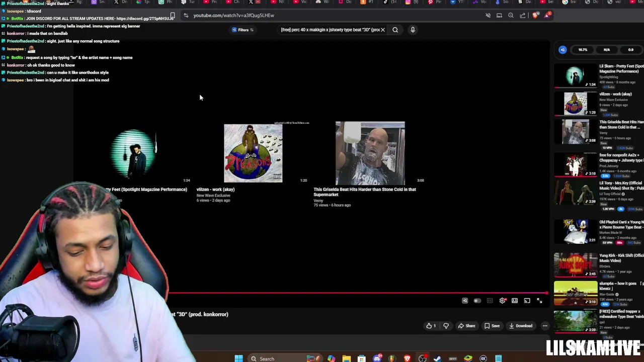
Task: Open 4K Downloader from the taskbar
Action: pyautogui.click(x=483, y=358)
